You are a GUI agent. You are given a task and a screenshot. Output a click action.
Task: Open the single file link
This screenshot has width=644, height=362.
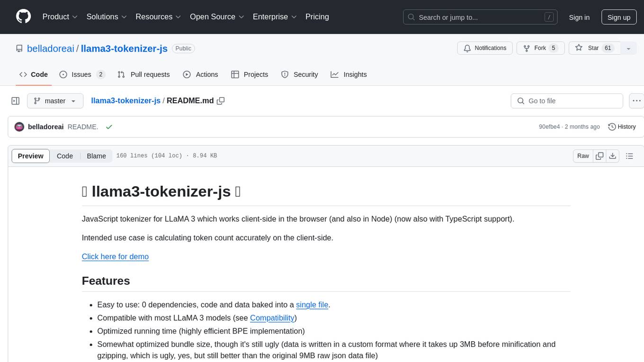click(x=312, y=305)
